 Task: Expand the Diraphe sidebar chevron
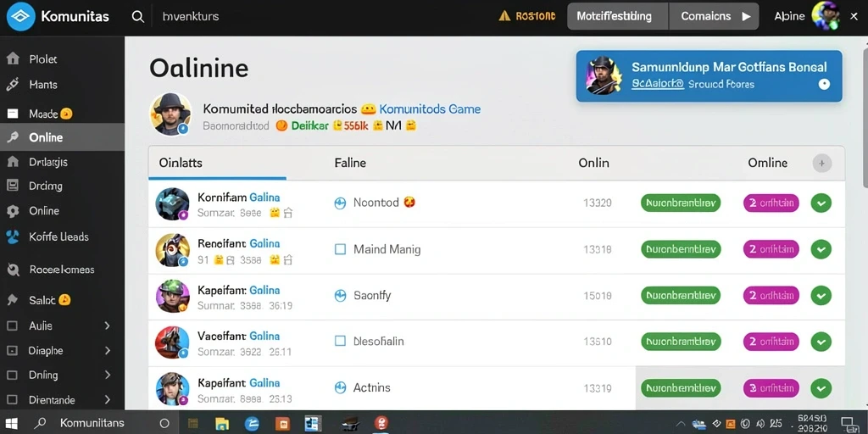[108, 350]
